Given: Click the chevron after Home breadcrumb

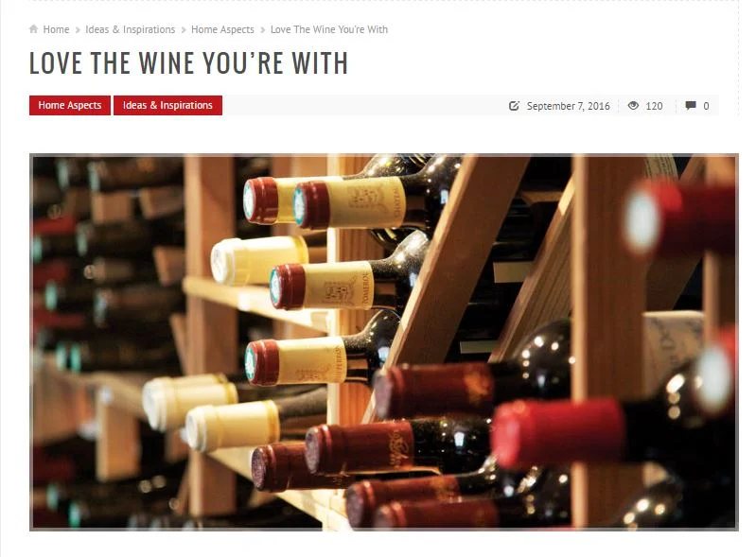Looking at the screenshot, I should point(78,30).
